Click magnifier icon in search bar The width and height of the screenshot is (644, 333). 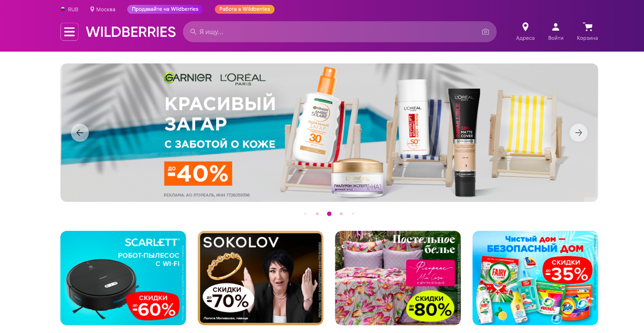click(193, 32)
